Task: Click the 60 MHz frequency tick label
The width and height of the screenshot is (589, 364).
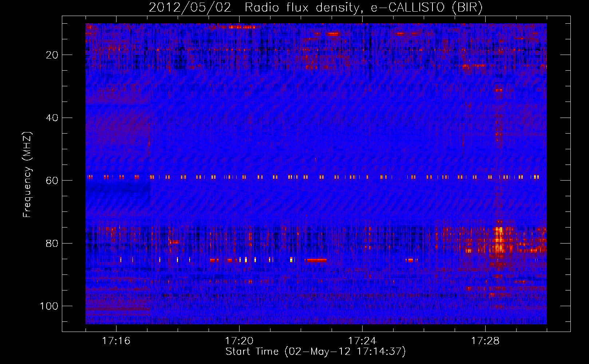Action: (52, 181)
